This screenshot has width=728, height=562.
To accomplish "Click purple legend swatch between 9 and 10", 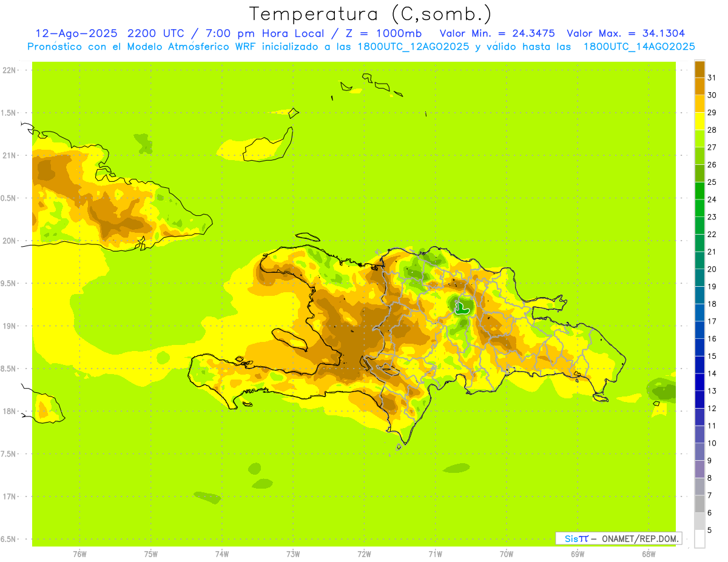I will click(699, 452).
